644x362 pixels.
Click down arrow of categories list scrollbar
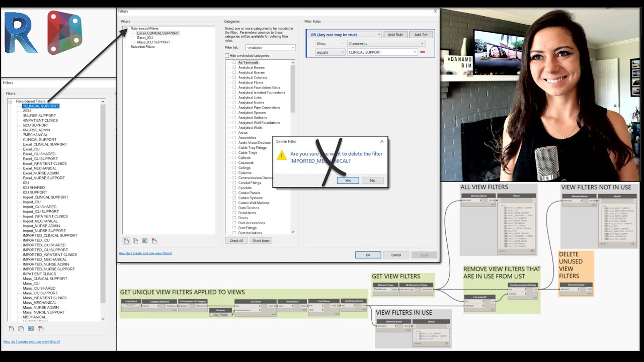pyautogui.click(x=293, y=232)
